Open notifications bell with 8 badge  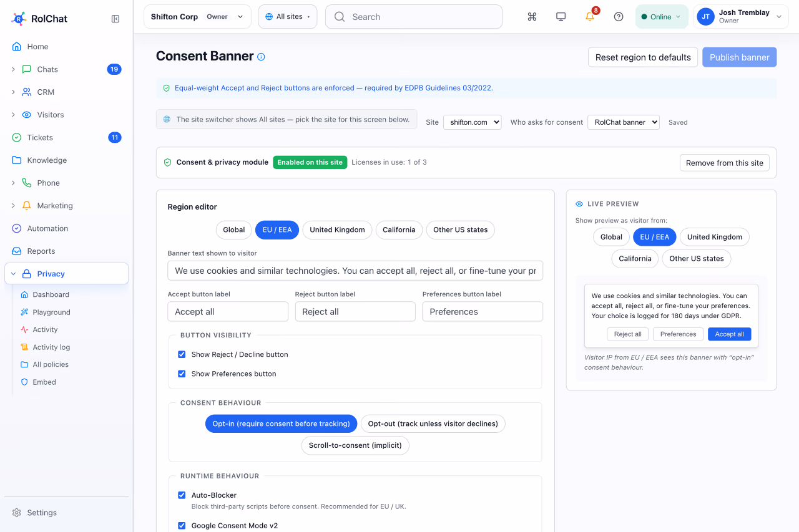tap(590, 17)
